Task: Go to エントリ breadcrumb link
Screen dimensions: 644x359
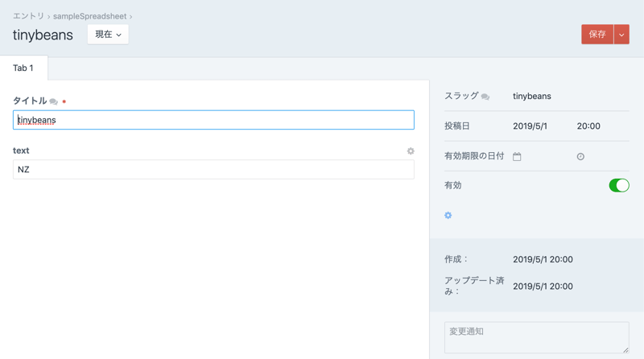Action: [28, 16]
